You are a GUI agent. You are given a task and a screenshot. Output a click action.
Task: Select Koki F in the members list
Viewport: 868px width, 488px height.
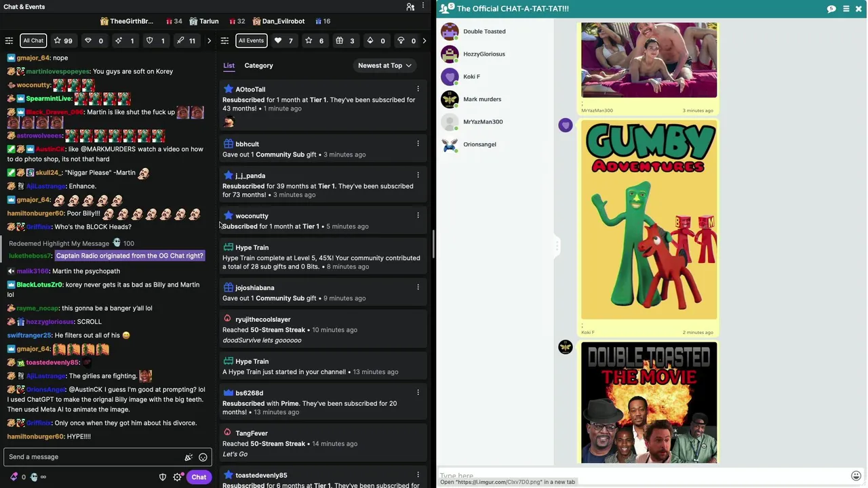471,77
